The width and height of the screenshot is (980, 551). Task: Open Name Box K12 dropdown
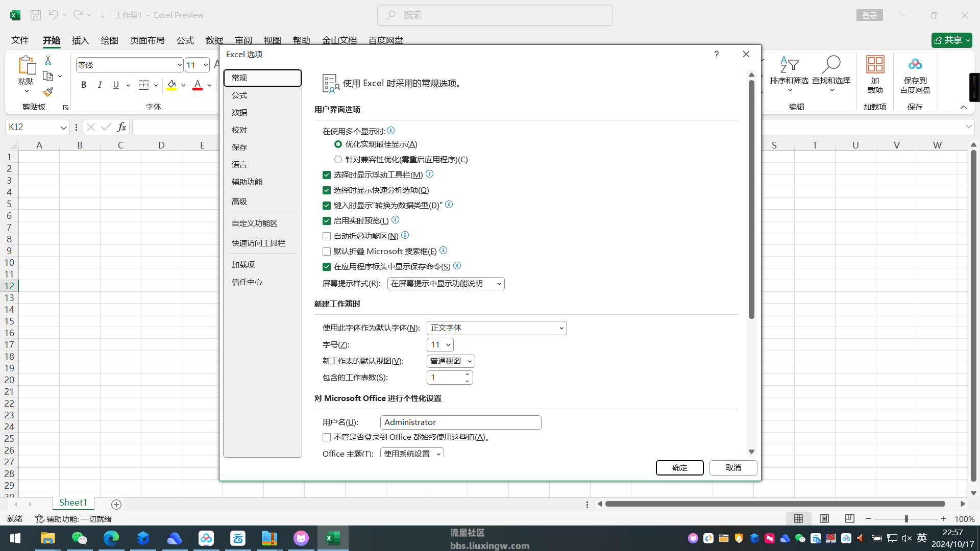point(63,128)
